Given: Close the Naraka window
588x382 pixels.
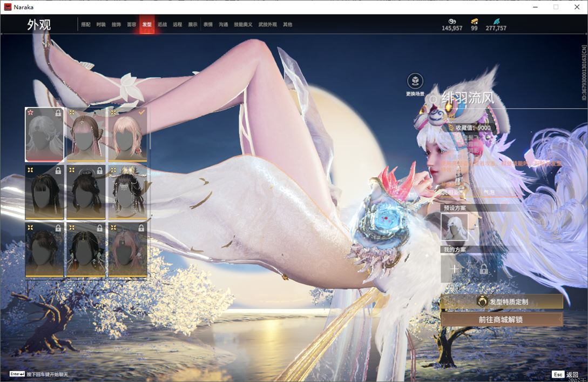Looking at the screenshot, I should click(577, 7).
